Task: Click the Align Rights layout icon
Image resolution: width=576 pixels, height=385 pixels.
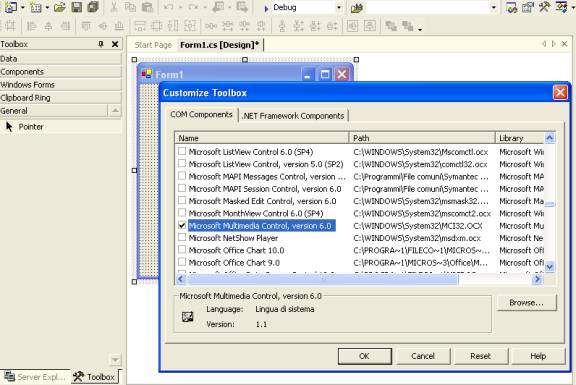Action: [65, 26]
